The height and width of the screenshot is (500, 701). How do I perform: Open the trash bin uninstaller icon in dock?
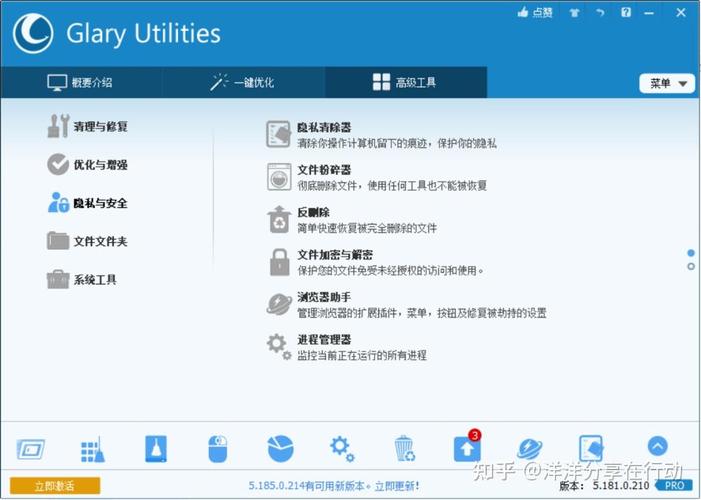click(405, 448)
